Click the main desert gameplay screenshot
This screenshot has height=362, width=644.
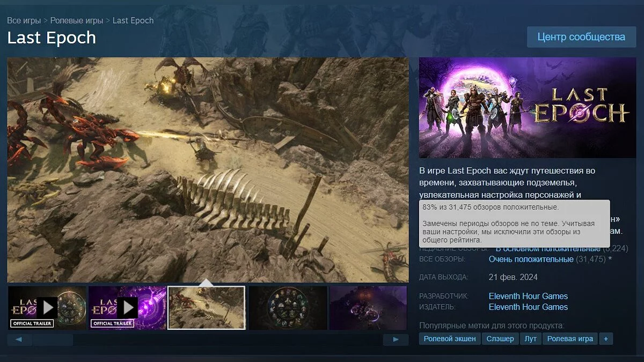(x=208, y=169)
